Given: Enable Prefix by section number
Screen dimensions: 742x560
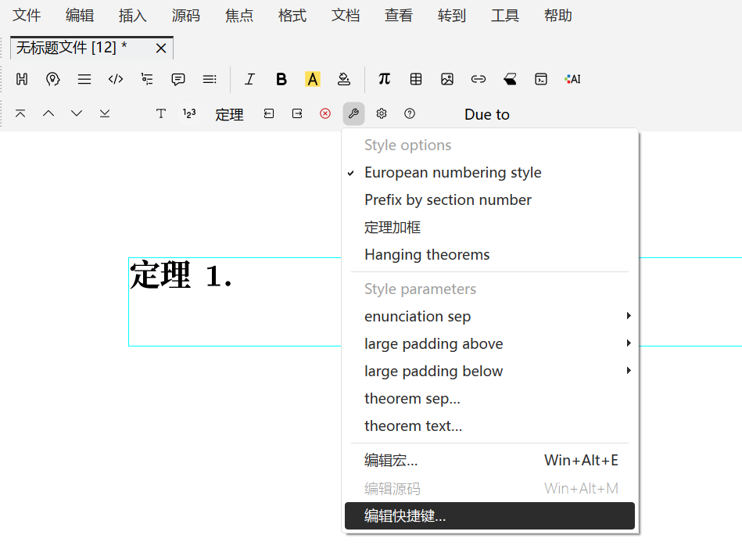Looking at the screenshot, I should [447, 200].
